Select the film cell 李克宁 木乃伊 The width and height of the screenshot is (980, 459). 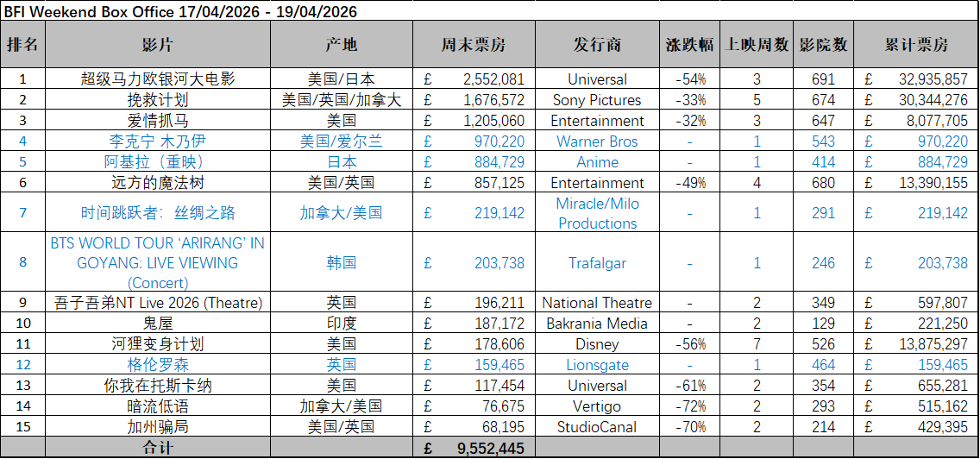click(158, 141)
